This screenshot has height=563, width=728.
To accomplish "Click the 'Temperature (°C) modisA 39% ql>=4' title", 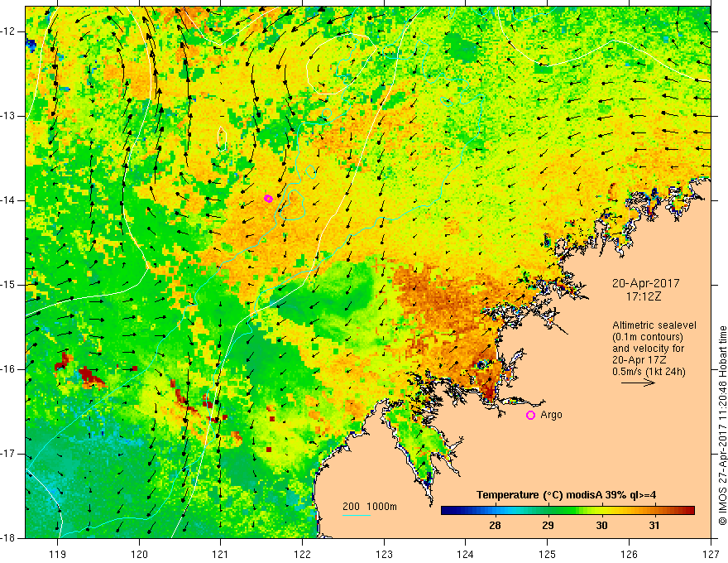I will pyautogui.click(x=566, y=495).
